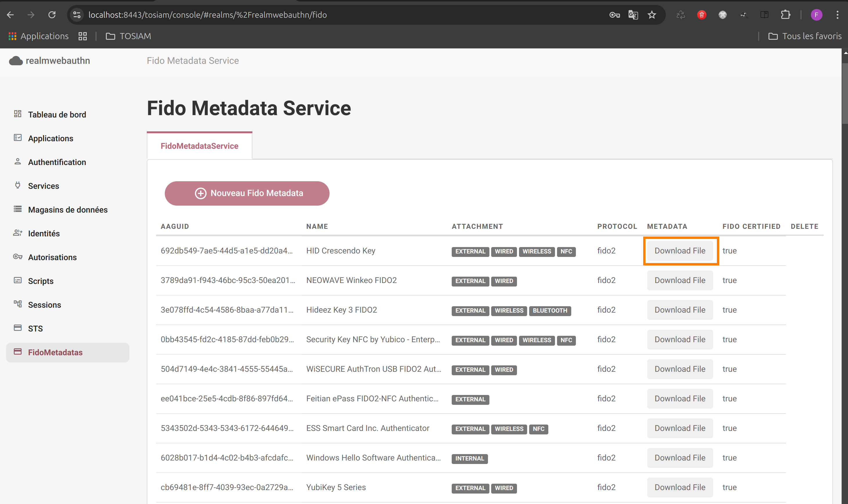This screenshot has width=848, height=504.
Task: Go back with the browser back arrow
Action: click(x=10, y=14)
